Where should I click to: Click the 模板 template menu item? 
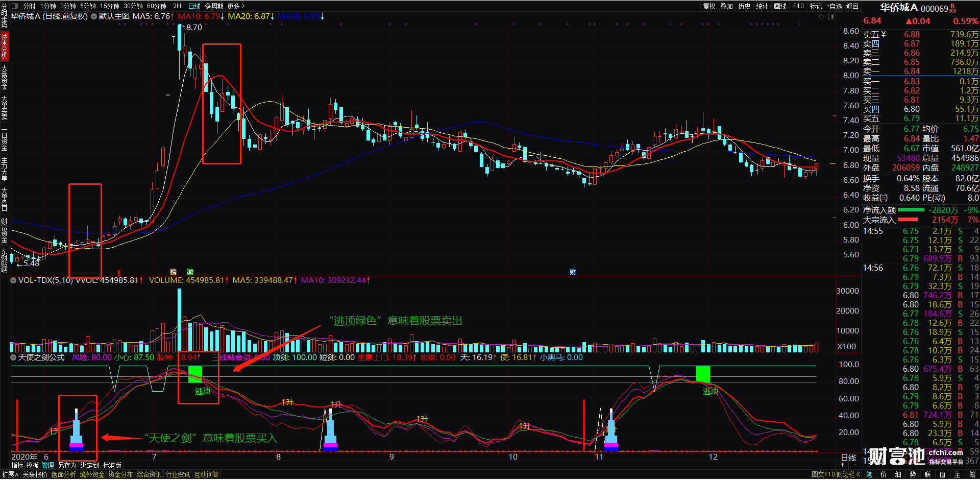pos(32,465)
